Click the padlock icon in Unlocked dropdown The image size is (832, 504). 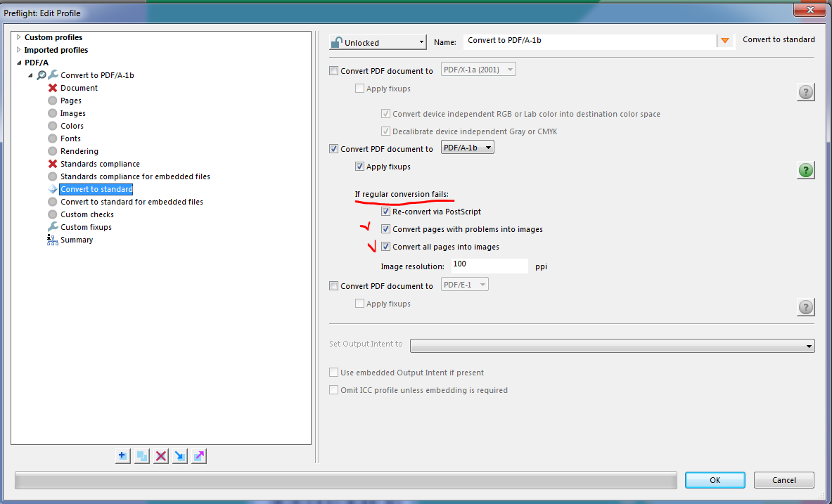click(336, 42)
